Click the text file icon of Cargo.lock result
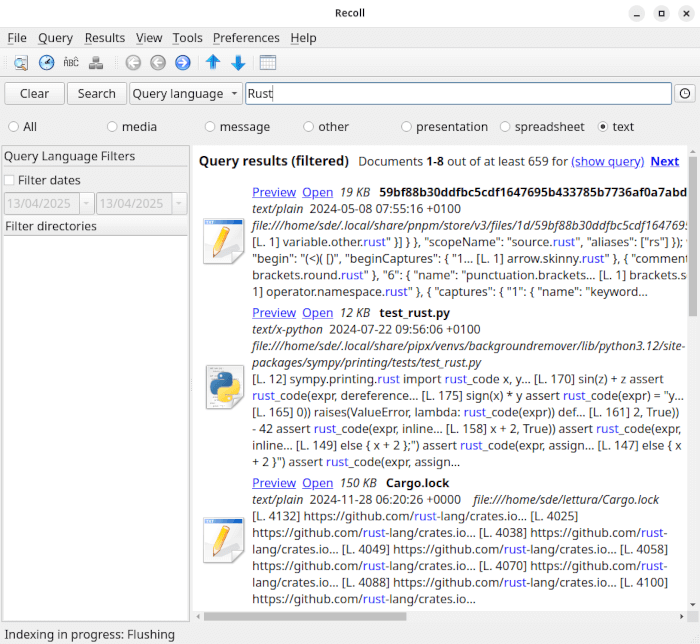The height and width of the screenshot is (644, 700). pyautogui.click(x=223, y=540)
